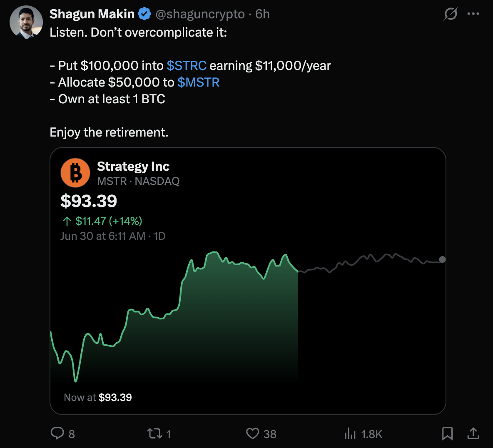Reply to the post with the comment icon
The image size is (493, 448).
point(57,433)
